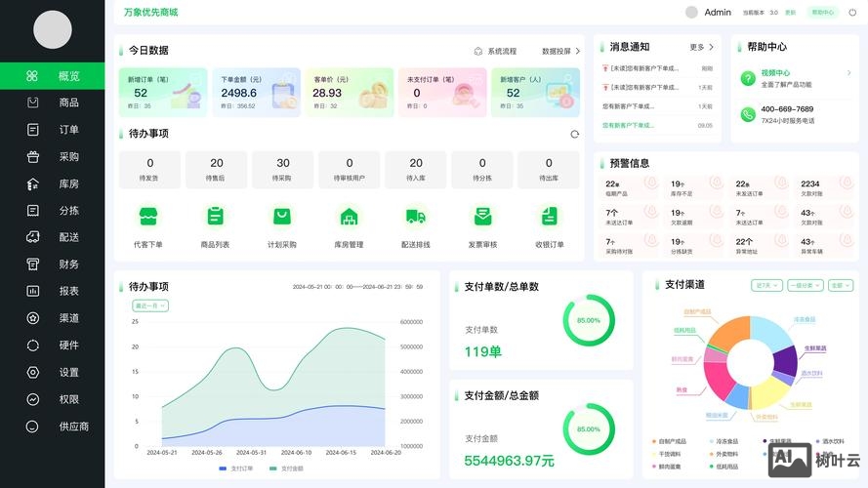Click the Admin user avatar in header

point(691,12)
